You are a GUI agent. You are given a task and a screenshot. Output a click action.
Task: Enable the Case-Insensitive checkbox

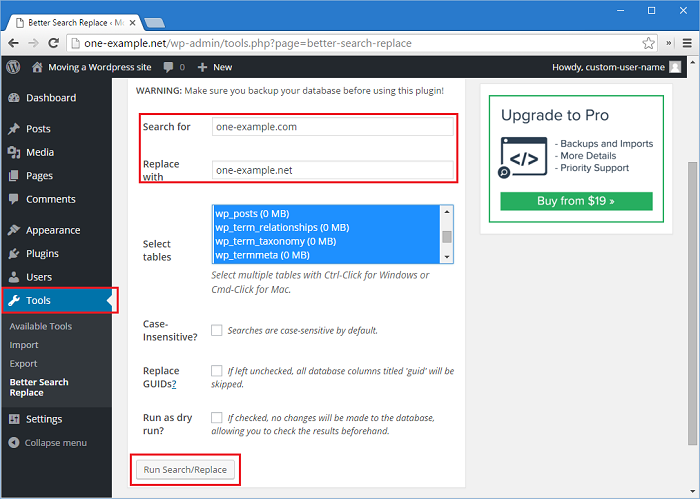tap(217, 330)
